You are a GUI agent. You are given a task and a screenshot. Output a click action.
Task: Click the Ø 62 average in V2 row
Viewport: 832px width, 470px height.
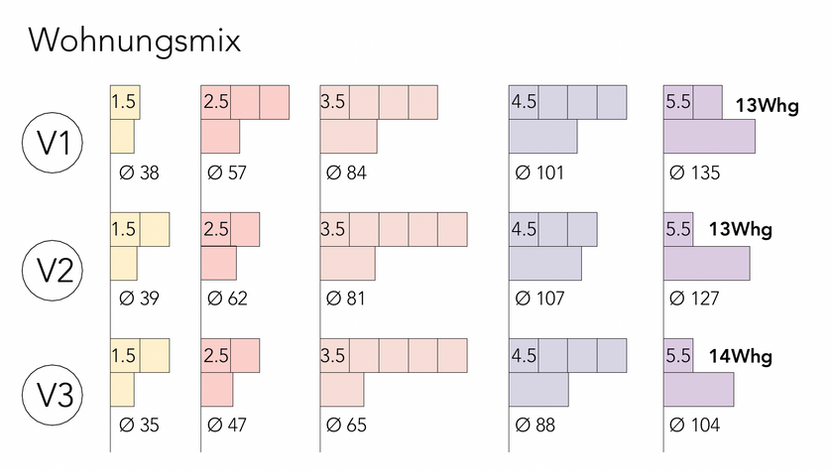(x=227, y=299)
